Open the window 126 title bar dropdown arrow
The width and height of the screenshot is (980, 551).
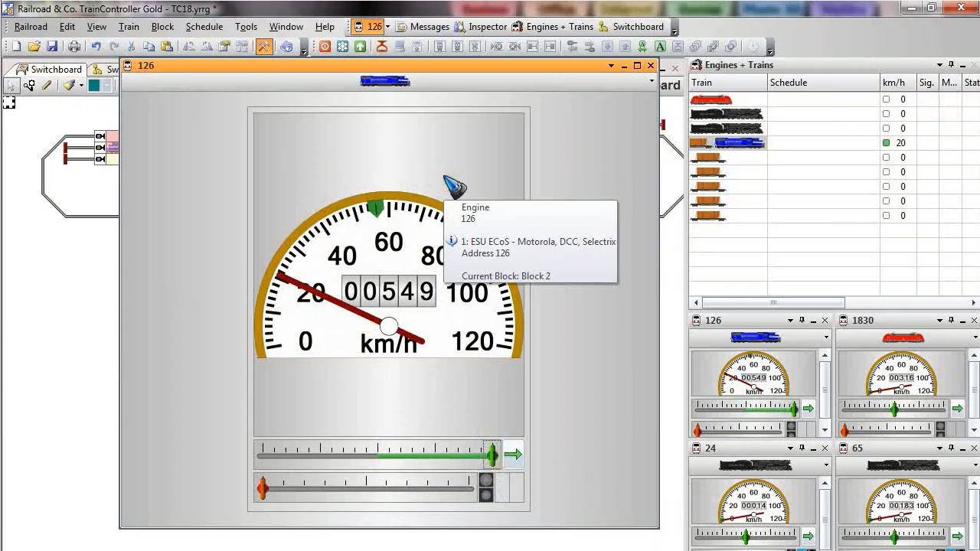pyautogui.click(x=611, y=66)
